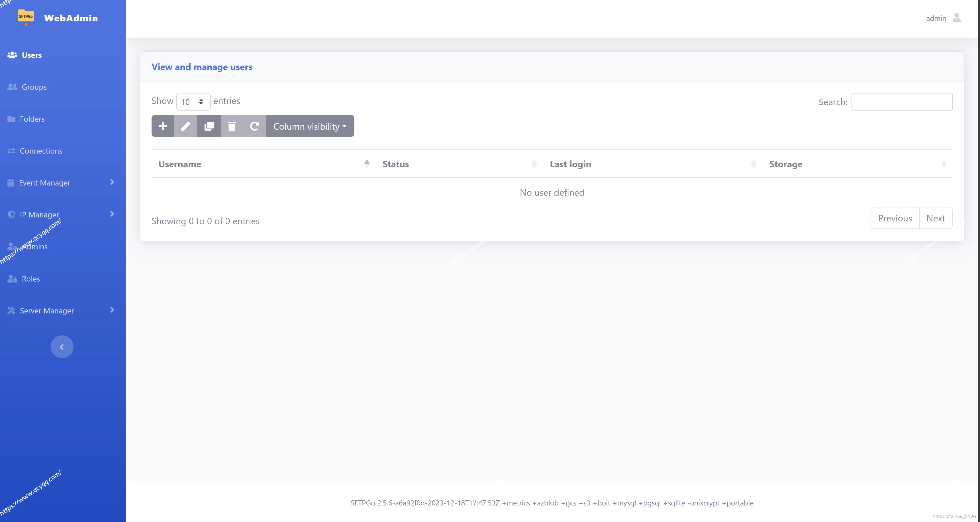Viewport: 980px width, 522px height.
Task: Click the edit pencil icon
Action: click(x=186, y=126)
